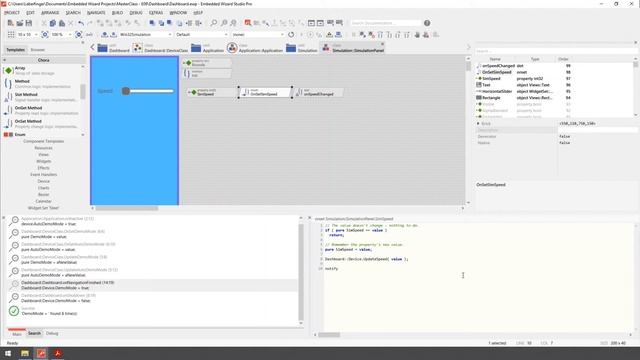This screenshot has height=360, width=640.
Task: Click the new project toolbar icon
Action: (x=11, y=23)
